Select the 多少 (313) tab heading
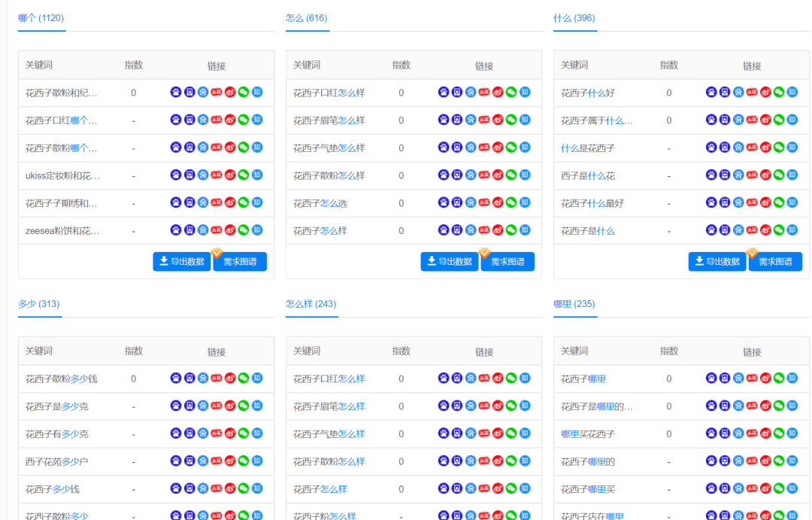This screenshot has height=520, width=812. point(38,304)
